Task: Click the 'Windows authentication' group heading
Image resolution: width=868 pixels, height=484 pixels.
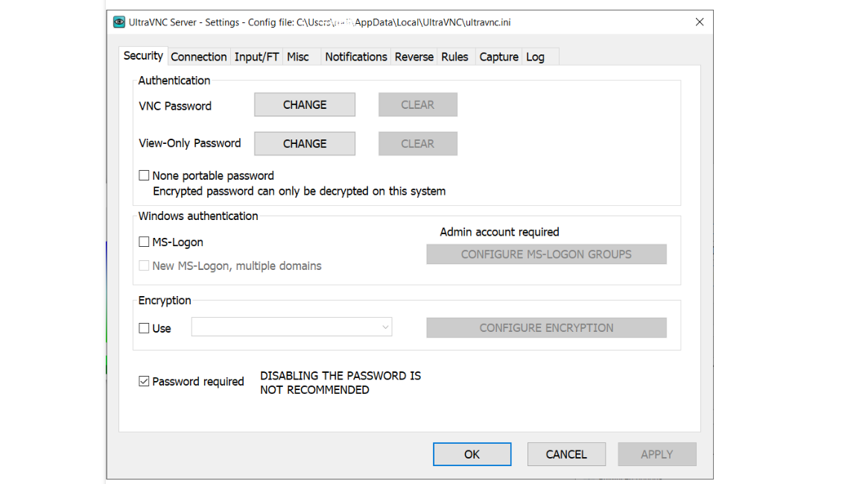Action: [x=198, y=216]
